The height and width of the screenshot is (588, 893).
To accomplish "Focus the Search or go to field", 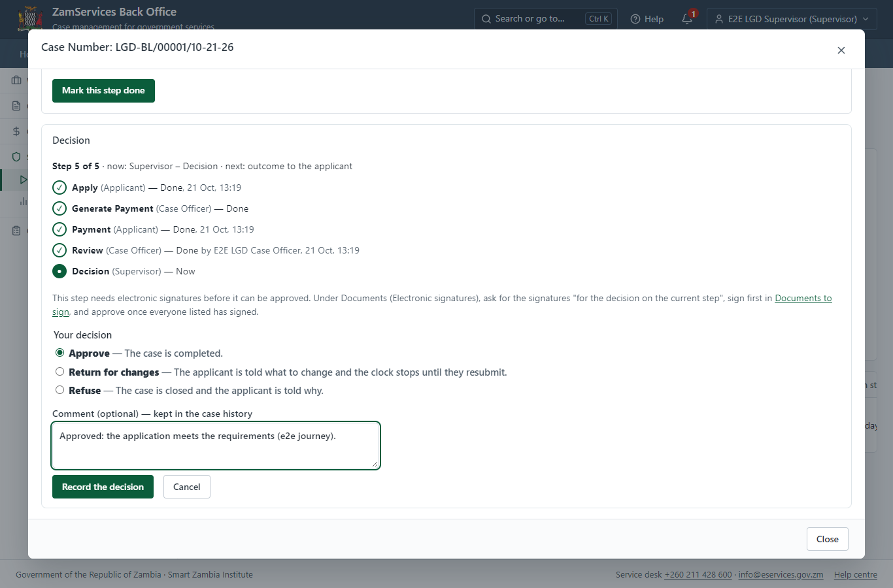I will pos(547,19).
